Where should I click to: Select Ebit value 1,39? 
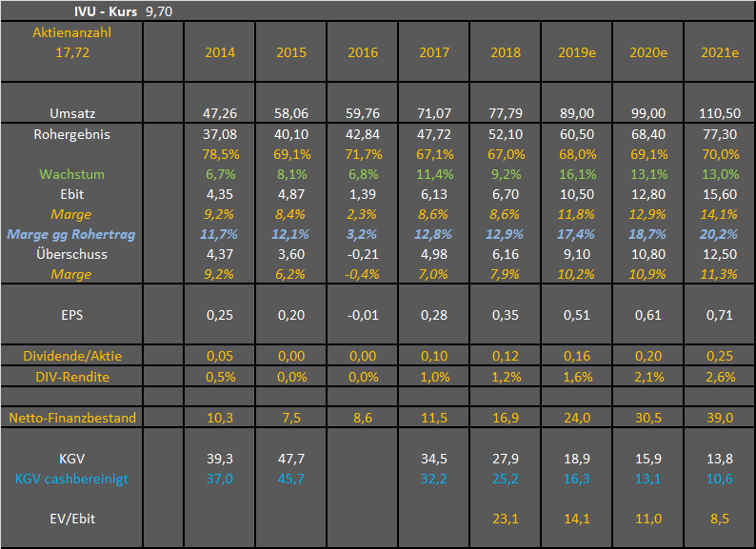pos(363,194)
